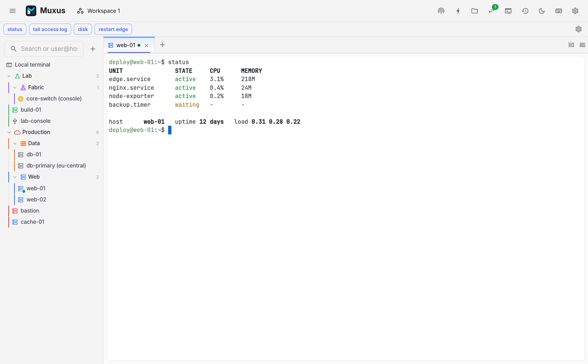Run the tail access log snippet
This screenshot has width=588, height=364.
[50, 29]
